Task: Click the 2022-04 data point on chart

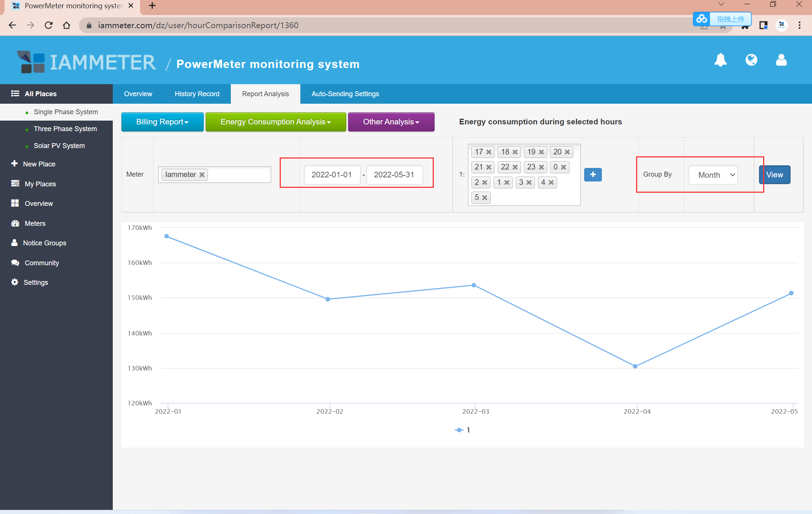Action: pos(635,366)
